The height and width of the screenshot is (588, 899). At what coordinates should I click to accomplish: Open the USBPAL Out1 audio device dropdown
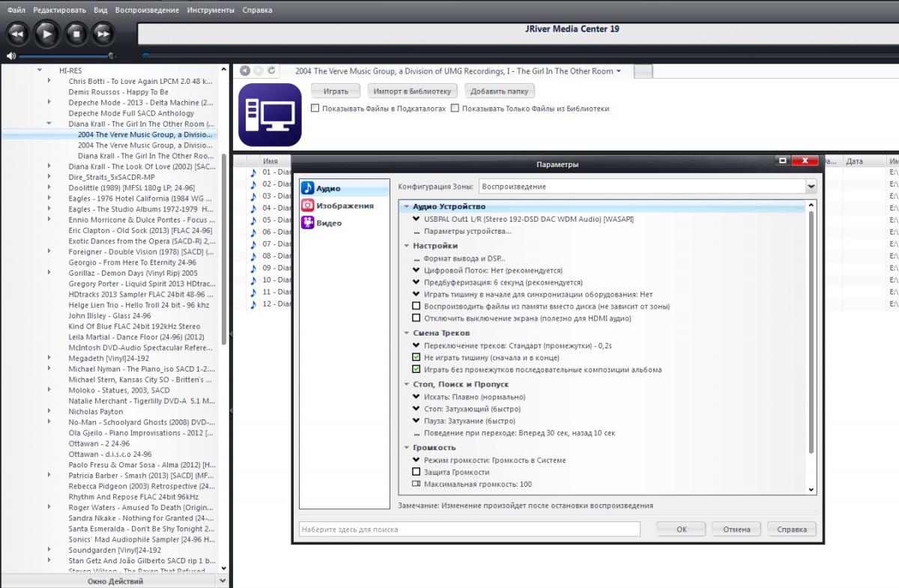417,219
